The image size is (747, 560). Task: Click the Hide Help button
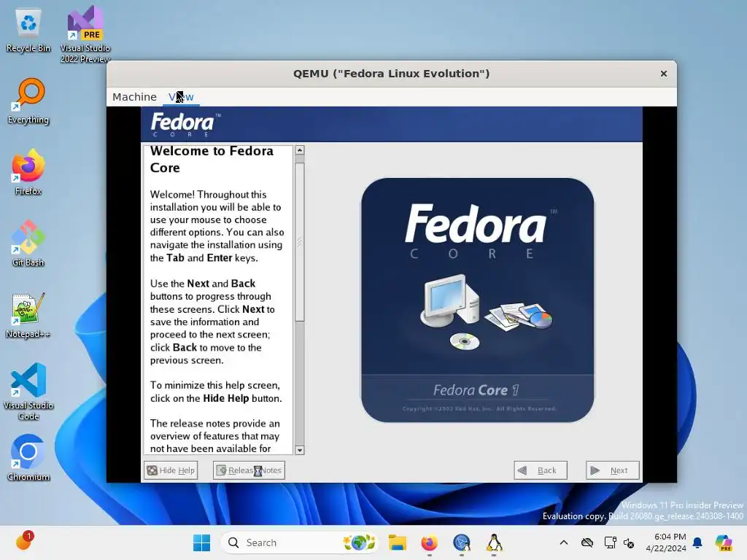pyautogui.click(x=171, y=470)
